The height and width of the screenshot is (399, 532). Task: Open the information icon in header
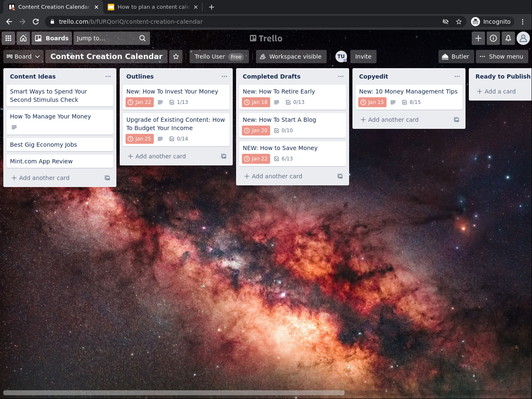493,38
